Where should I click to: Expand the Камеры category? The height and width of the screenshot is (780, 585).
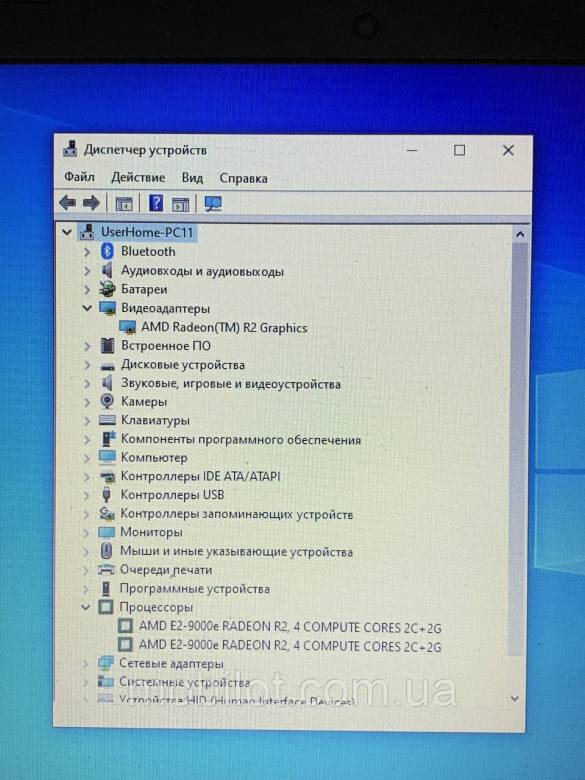pos(87,402)
